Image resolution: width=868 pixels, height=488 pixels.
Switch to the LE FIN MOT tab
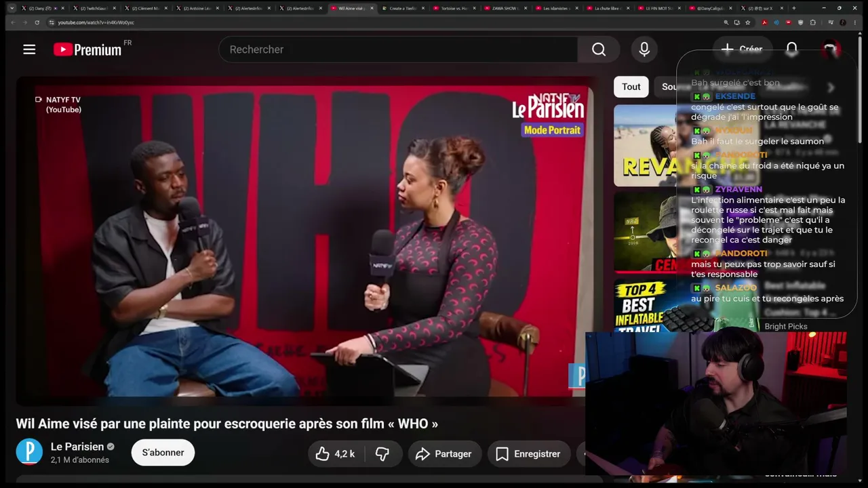[660, 8]
